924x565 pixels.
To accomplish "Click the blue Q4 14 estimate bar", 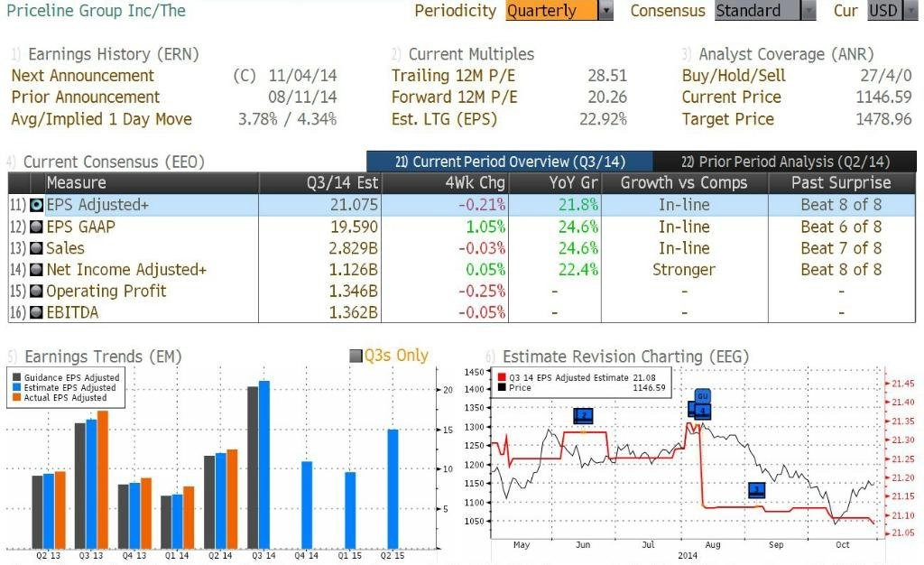I will coord(307,505).
